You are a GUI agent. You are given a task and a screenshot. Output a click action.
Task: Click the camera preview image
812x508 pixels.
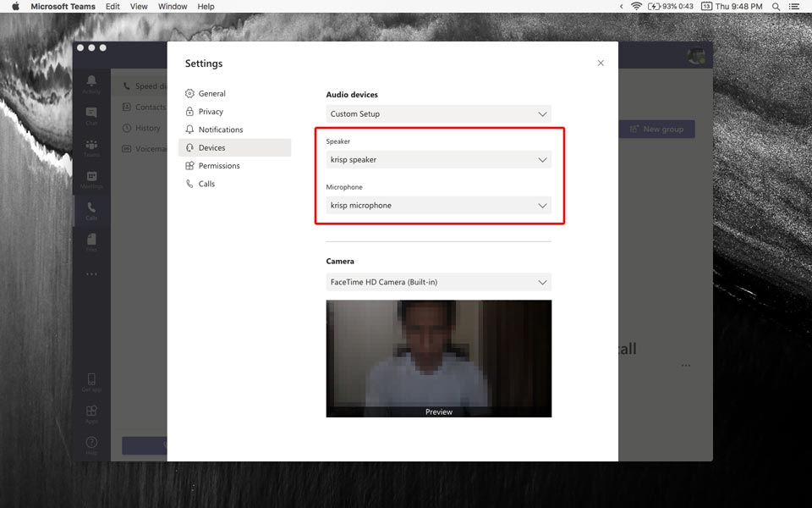point(439,359)
